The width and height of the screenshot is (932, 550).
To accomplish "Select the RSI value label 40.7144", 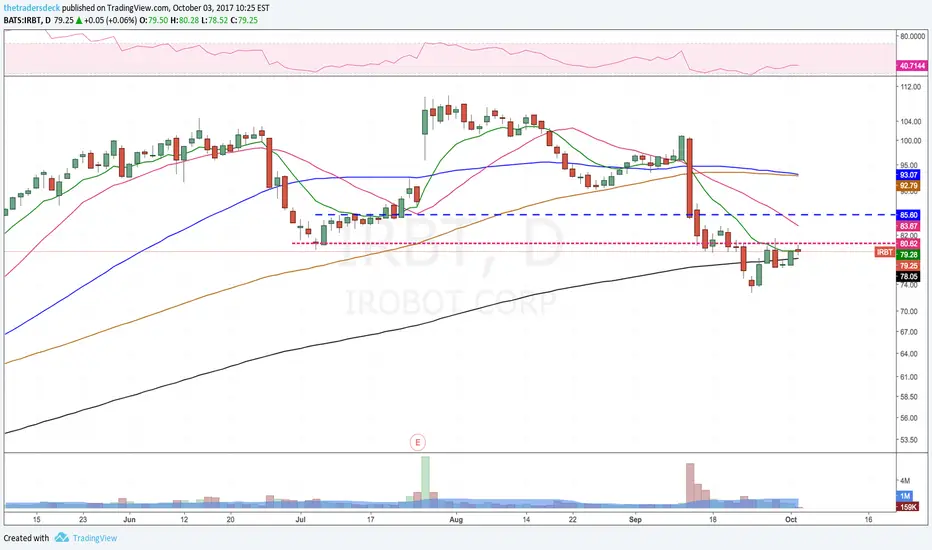I will 911,66.
